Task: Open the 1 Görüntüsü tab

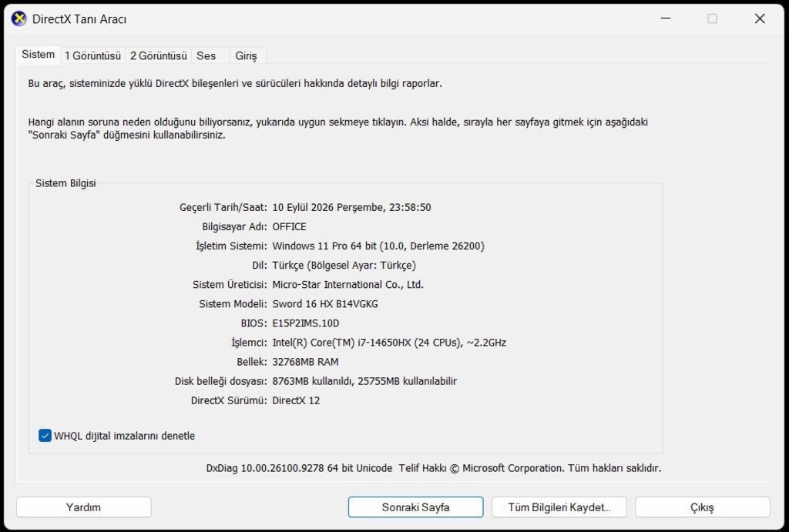Action: 93,55
